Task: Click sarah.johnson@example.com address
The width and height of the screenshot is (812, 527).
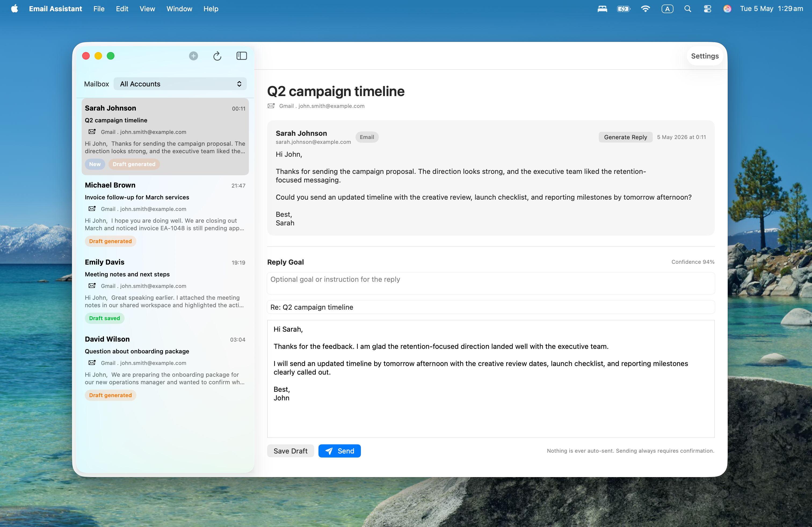Action: (x=313, y=142)
